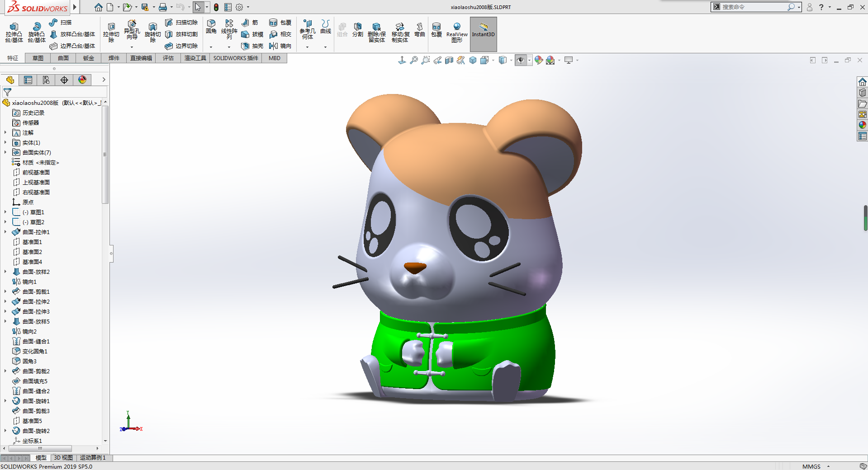Expand the 曲面实体(7) surface bodies node
The height and width of the screenshot is (470, 868).
pos(5,152)
